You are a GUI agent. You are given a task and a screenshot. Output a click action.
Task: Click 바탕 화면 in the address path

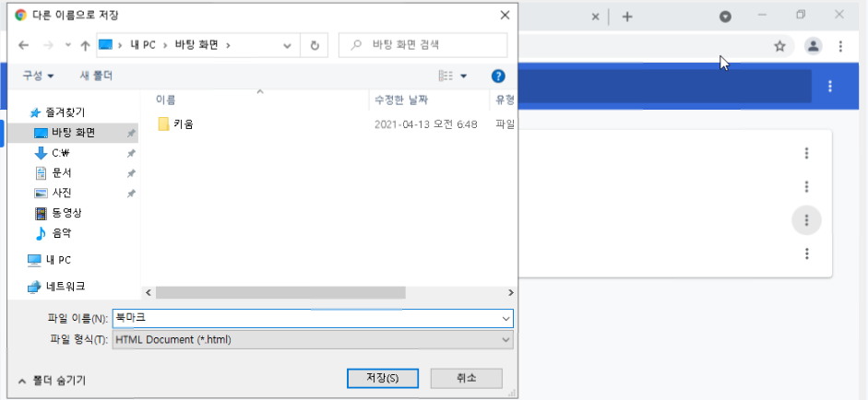(x=198, y=45)
